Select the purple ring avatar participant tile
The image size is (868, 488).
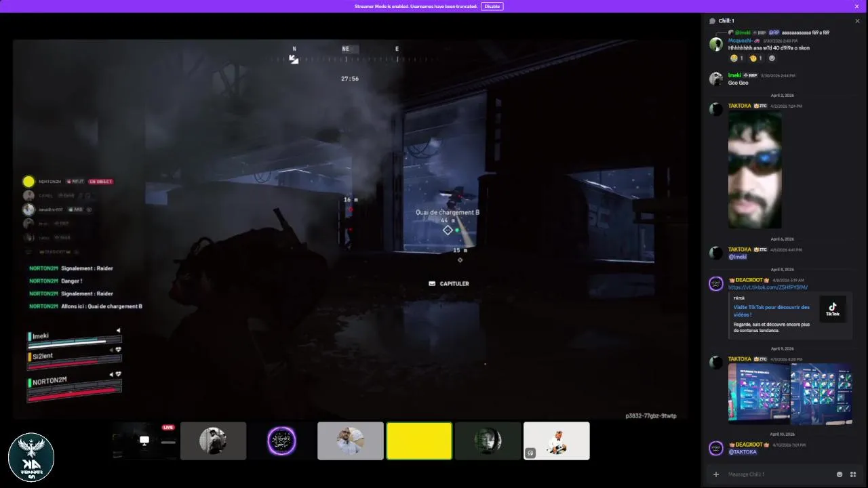coord(281,441)
